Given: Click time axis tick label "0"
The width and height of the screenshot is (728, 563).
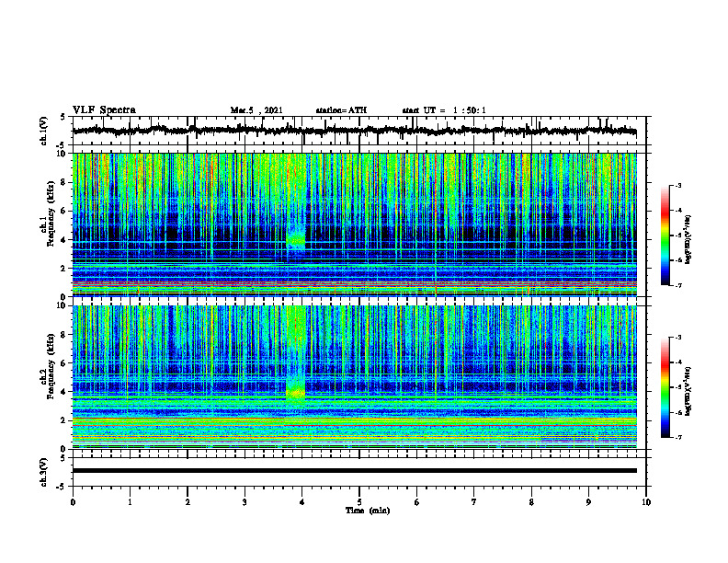Looking at the screenshot, I should point(73,502).
